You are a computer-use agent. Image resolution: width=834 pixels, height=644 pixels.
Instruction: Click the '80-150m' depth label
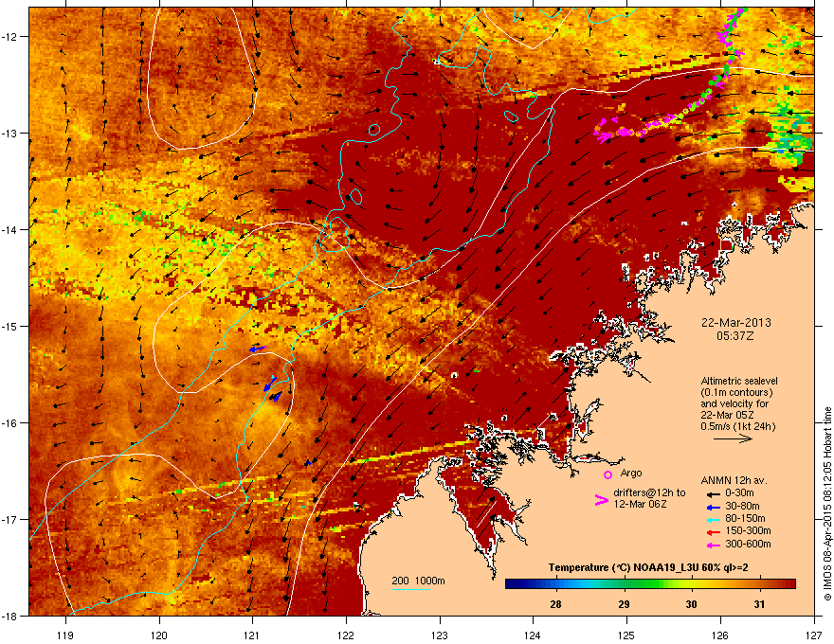[745, 518]
